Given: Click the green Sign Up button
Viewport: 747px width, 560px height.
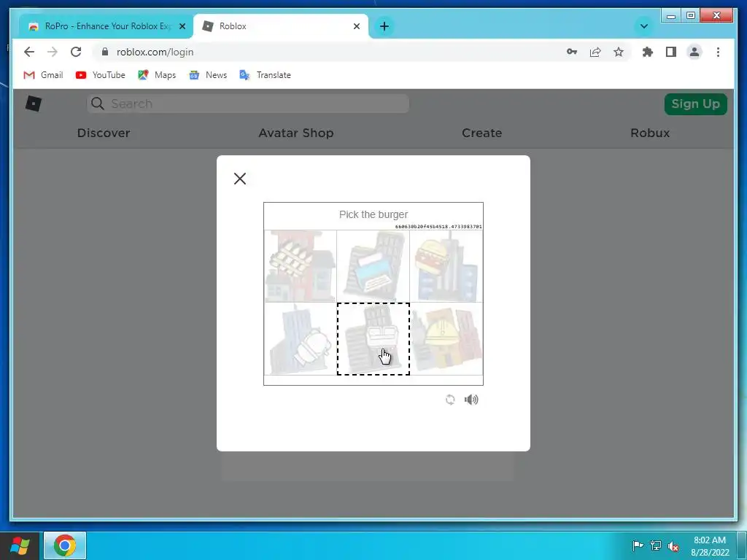Looking at the screenshot, I should click(x=695, y=104).
